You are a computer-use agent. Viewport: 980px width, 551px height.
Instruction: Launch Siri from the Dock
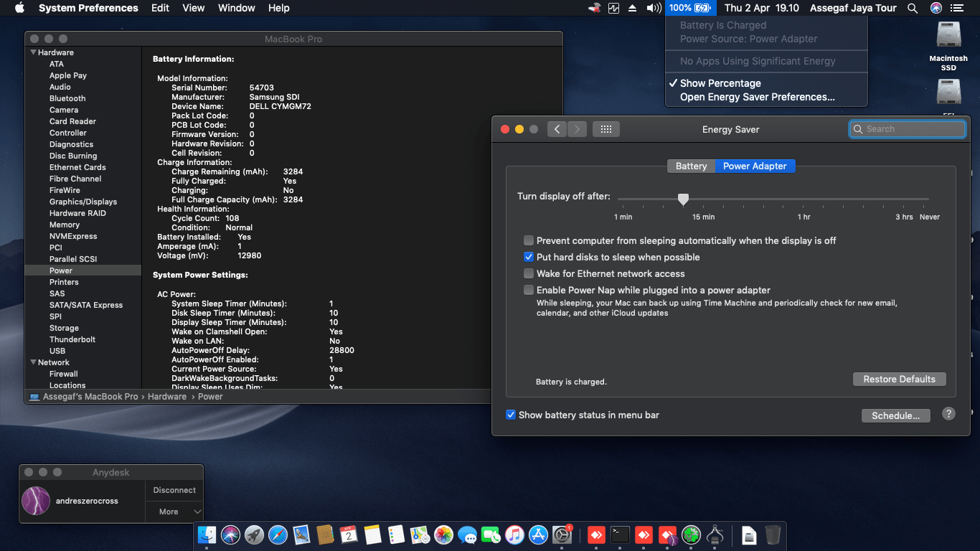pos(230,534)
